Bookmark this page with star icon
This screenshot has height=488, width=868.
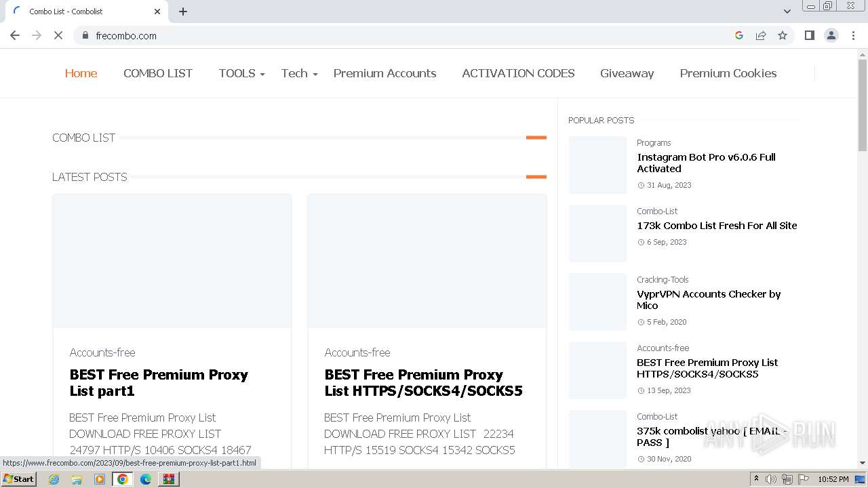(x=783, y=35)
